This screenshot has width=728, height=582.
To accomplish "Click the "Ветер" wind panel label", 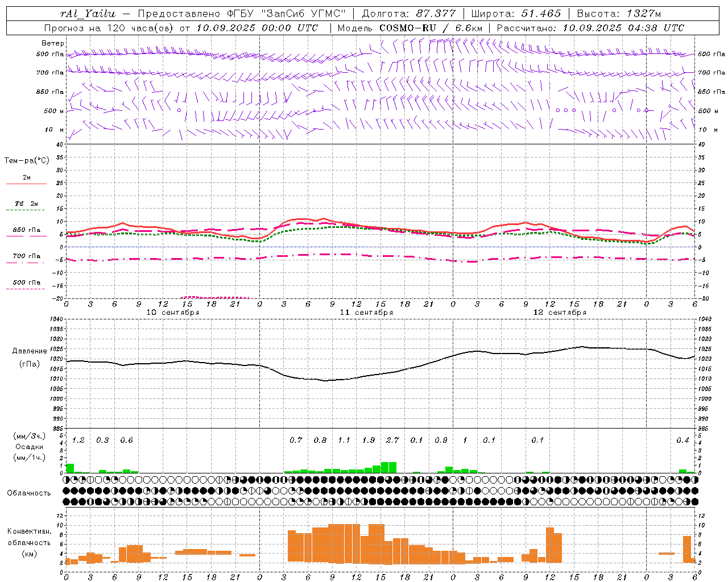I will click(x=53, y=43).
